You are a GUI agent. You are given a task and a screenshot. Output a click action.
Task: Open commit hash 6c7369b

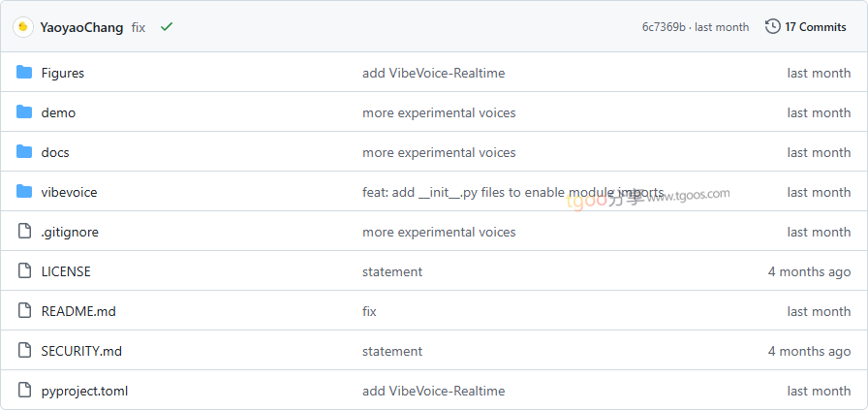[x=663, y=27]
